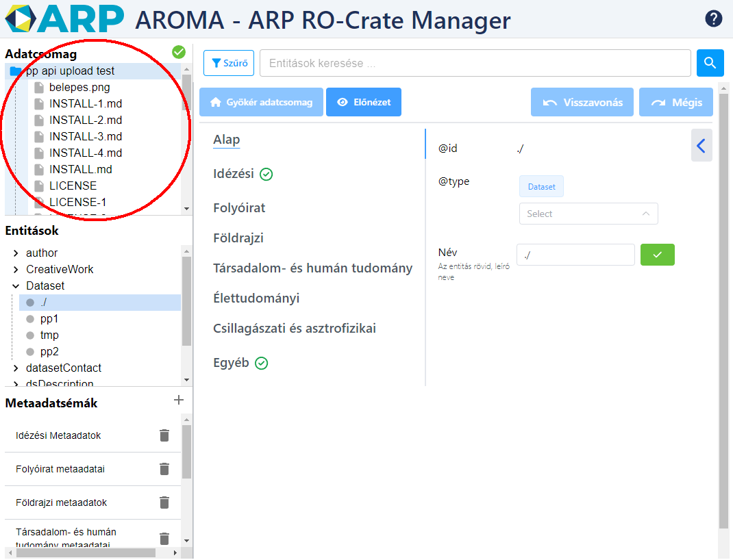This screenshot has width=733, height=560.
Task: Click the file icon next to INSTALL-1.md
Action: [39, 103]
